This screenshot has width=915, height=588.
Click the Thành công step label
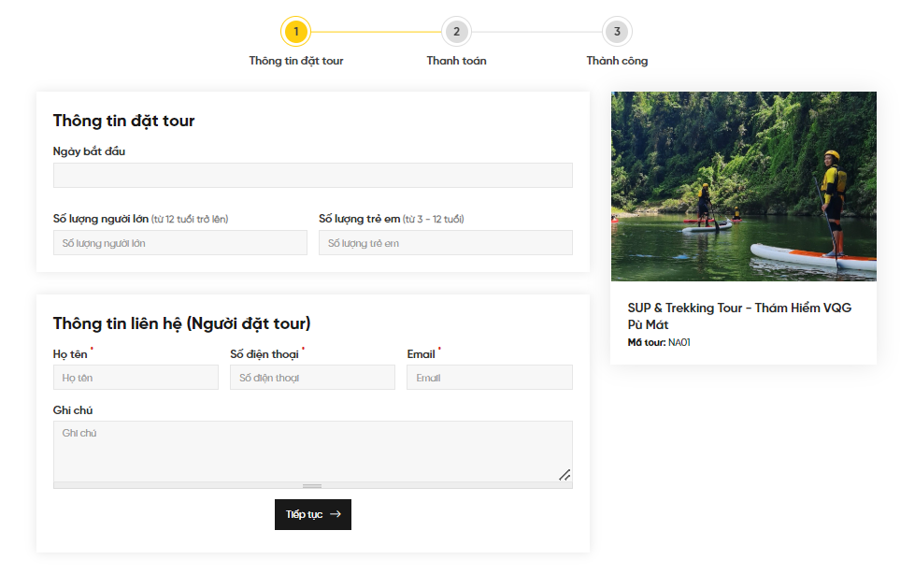tap(617, 61)
